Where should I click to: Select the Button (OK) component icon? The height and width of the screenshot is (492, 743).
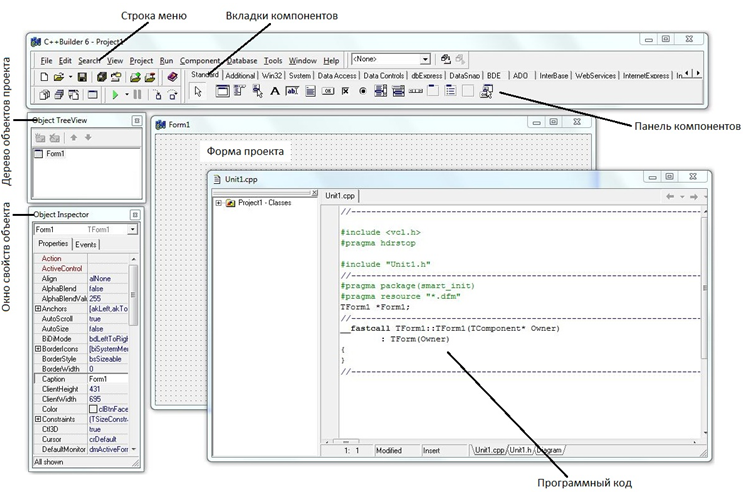(328, 91)
